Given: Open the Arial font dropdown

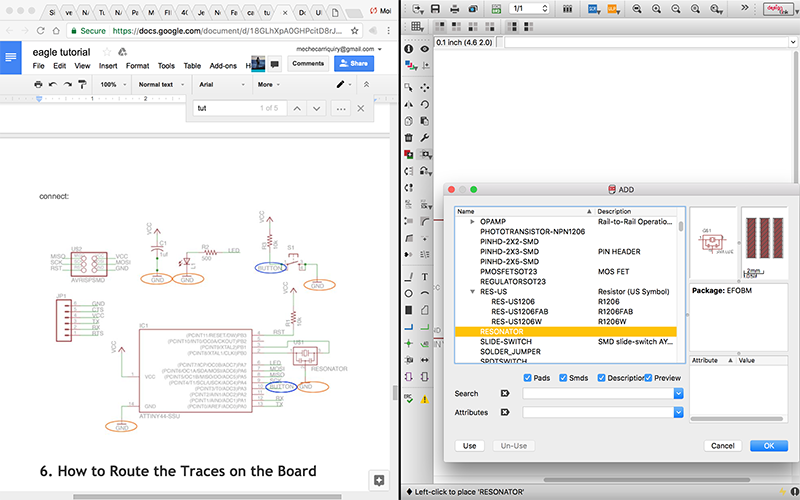Looking at the screenshot, I should point(222,85).
